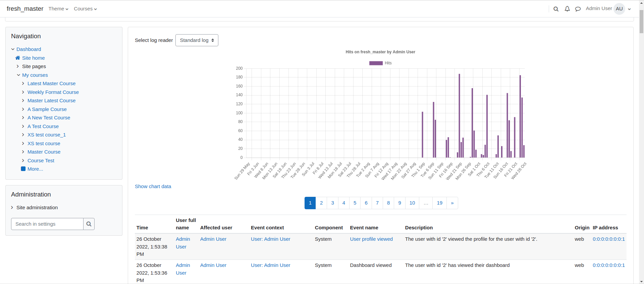Open Affected user Admin User in Dashboard viewed row
Screen dimensions: 644x284
pyautogui.click(x=213, y=265)
